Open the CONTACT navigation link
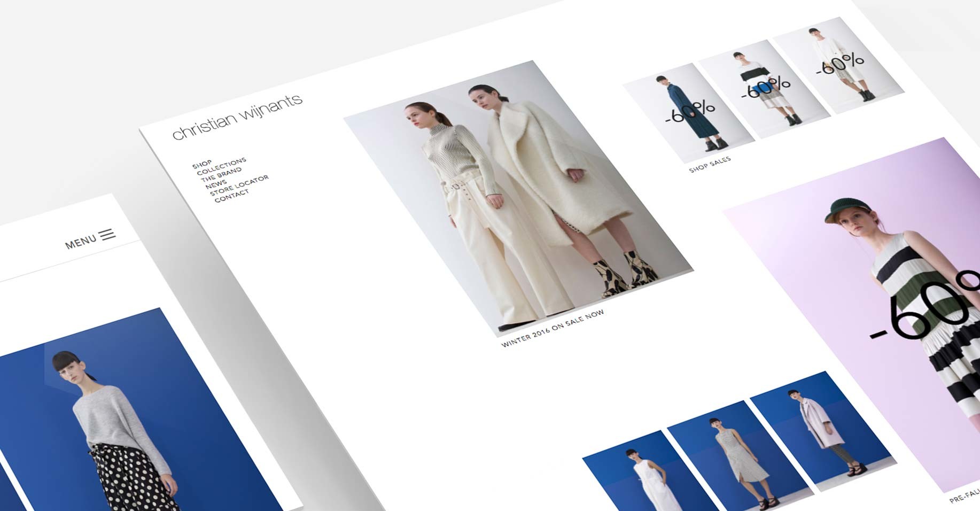 tap(232, 196)
